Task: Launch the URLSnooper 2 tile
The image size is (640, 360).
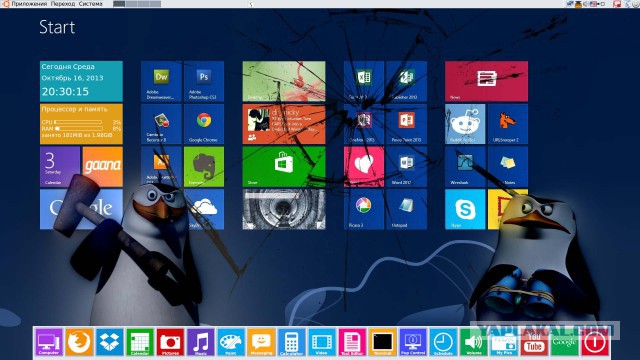Action: coord(508,124)
